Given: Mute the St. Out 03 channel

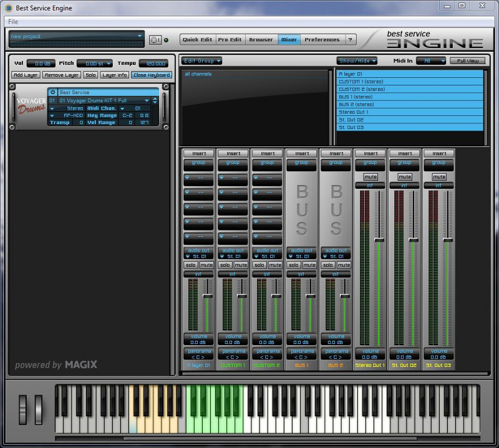Looking at the screenshot, I should tap(439, 177).
